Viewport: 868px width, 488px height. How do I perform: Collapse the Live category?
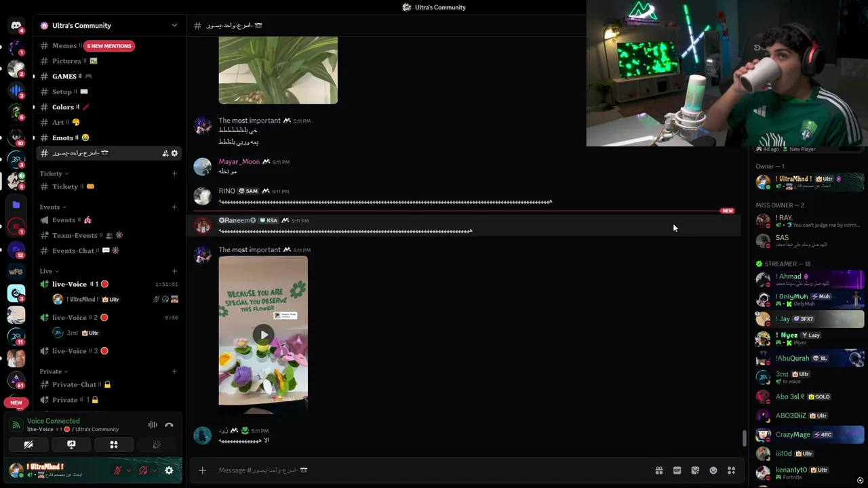point(49,271)
